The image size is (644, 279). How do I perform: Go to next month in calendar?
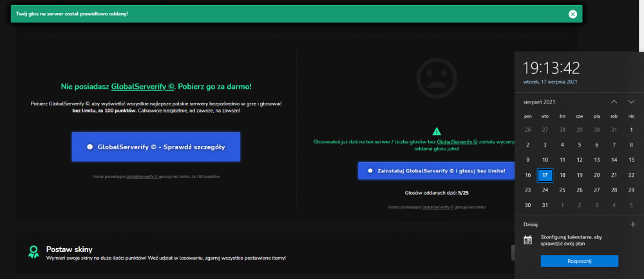(x=631, y=102)
